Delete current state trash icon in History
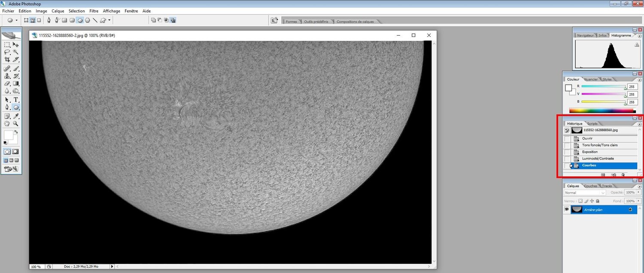Image resolution: width=644 pixels, height=273 pixels. point(623,175)
